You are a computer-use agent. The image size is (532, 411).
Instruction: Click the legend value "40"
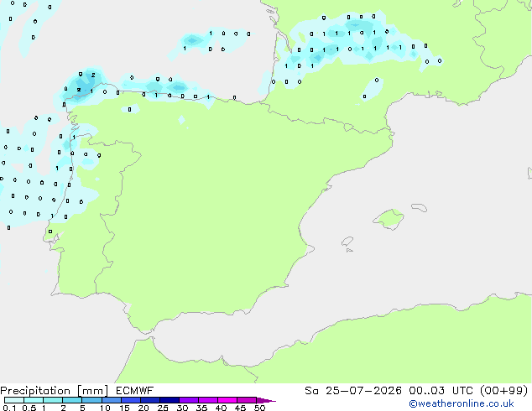coord(221,408)
